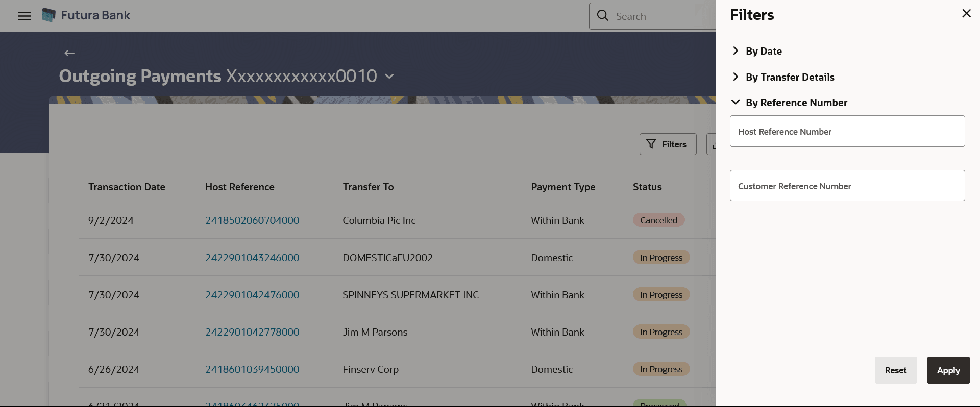Screen dimensions: 980x407
Task: Open host reference 2418601039450000
Action: click(252, 369)
